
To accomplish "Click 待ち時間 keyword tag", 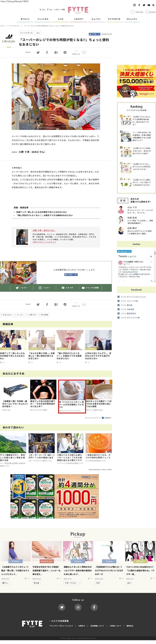I will click(44, 315).
